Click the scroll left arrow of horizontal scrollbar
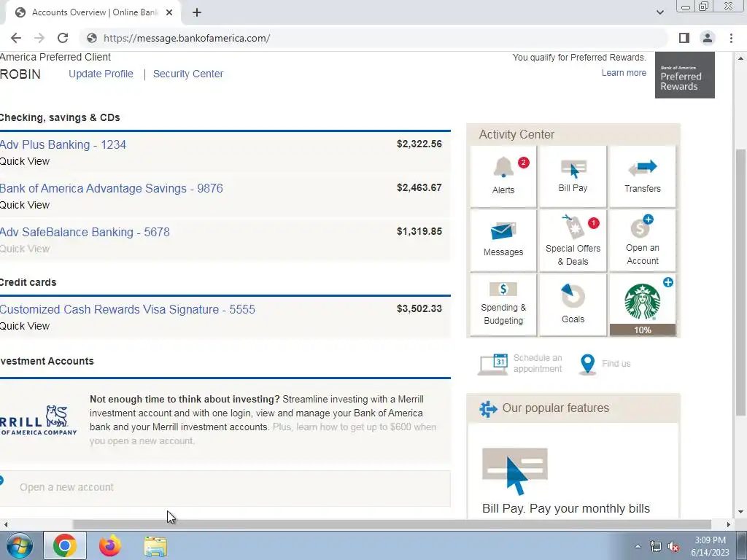The image size is (747, 560). point(6,524)
